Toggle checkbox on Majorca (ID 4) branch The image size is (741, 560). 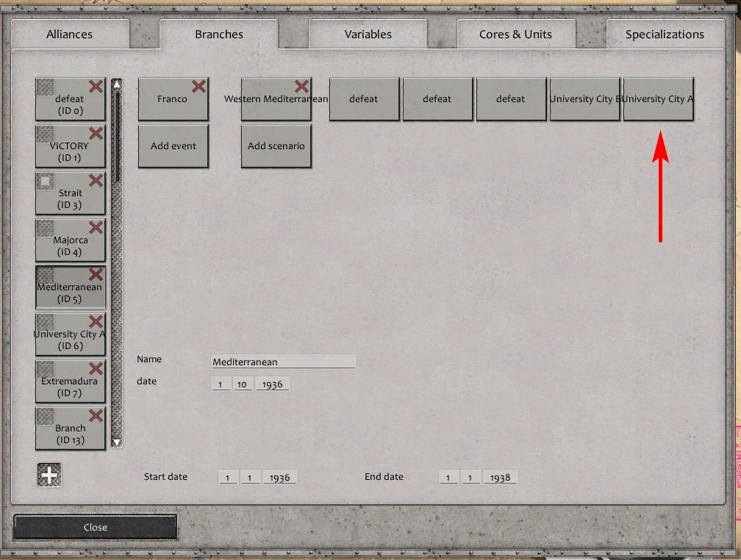tap(46, 228)
